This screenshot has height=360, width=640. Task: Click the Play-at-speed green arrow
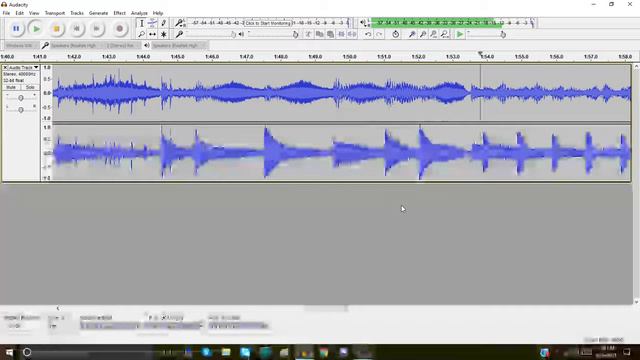[460, 34]
